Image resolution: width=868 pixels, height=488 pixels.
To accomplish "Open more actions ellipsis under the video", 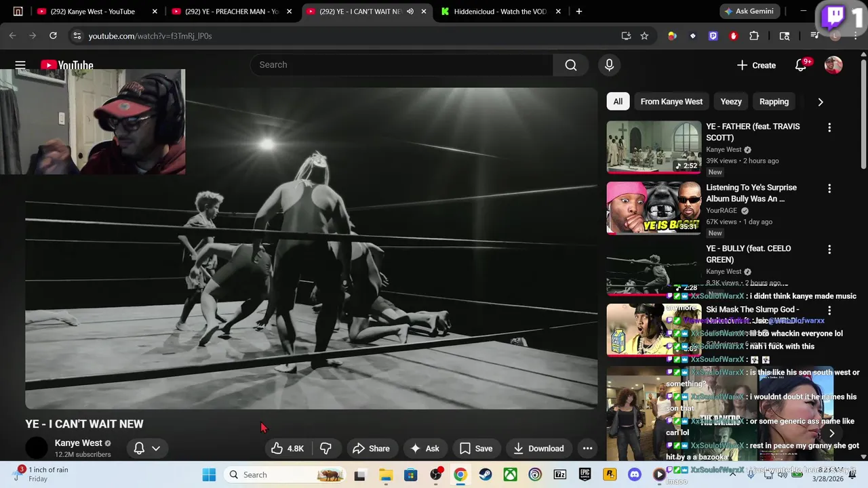I will [587, 448].
